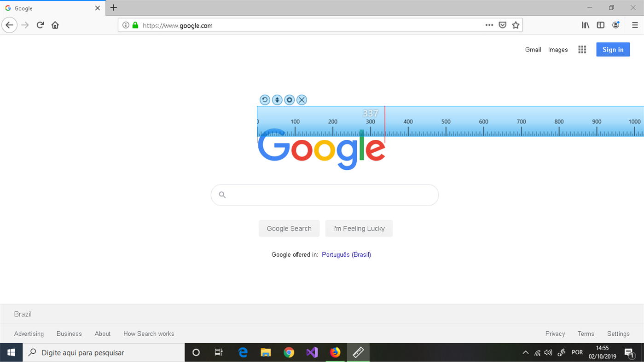The image size is (644, 362).
Task: Open the volume control tray icon
Action: tap(548, 353)
